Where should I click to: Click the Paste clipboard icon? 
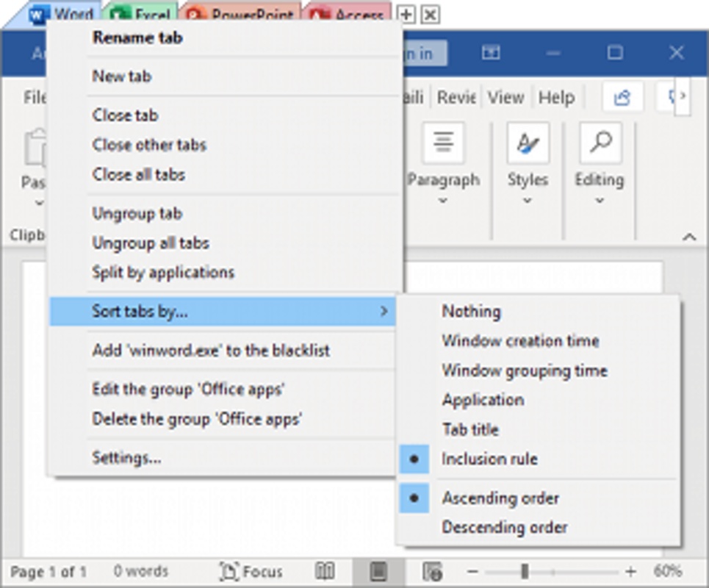[x=36, y=147]
